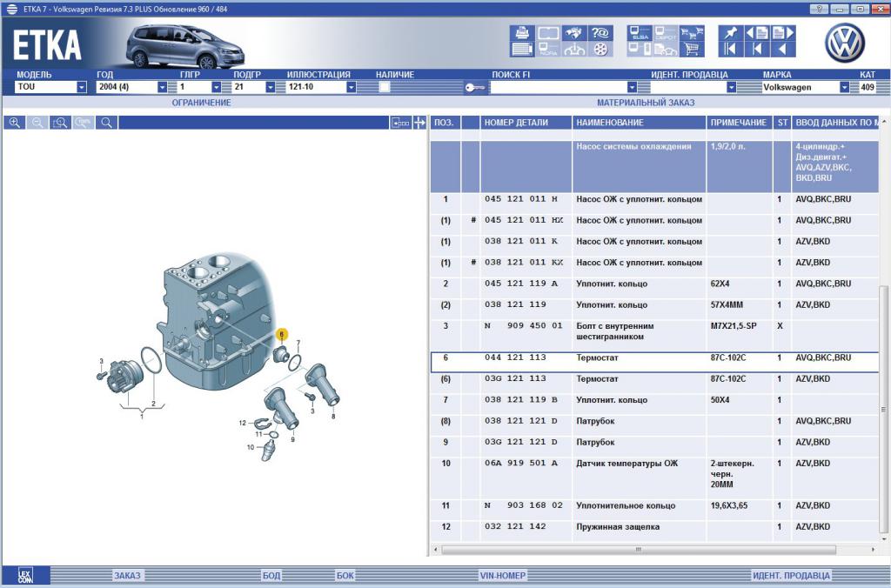Zoom in on the illustration

tap(15, 123)
